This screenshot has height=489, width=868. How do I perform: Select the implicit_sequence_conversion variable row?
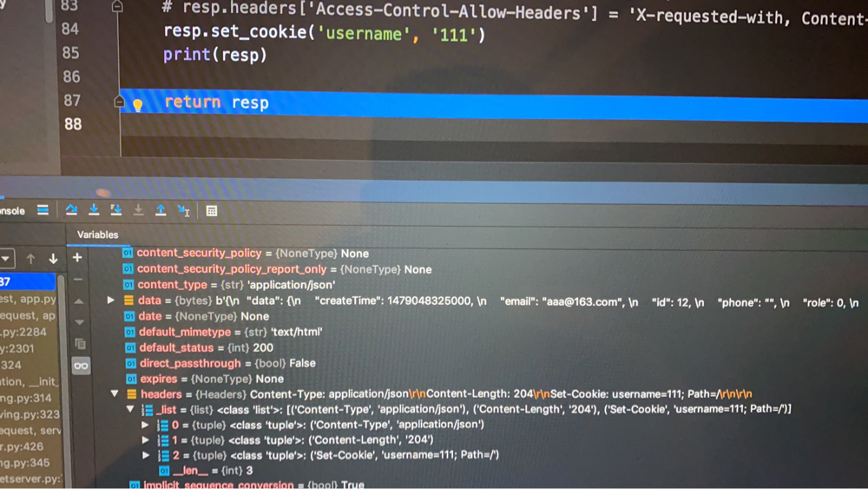(x=247, y=485)
